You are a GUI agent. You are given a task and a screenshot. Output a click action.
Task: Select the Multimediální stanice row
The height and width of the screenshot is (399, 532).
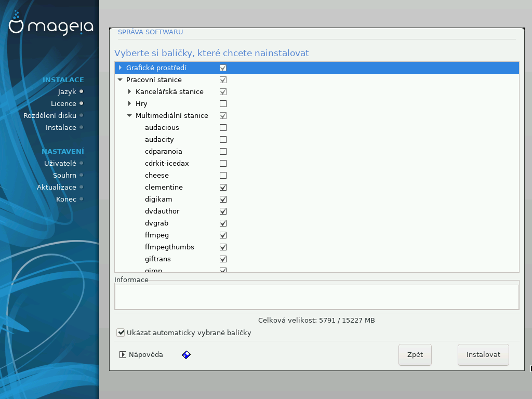pyautogui.click(x=317, y=116)
